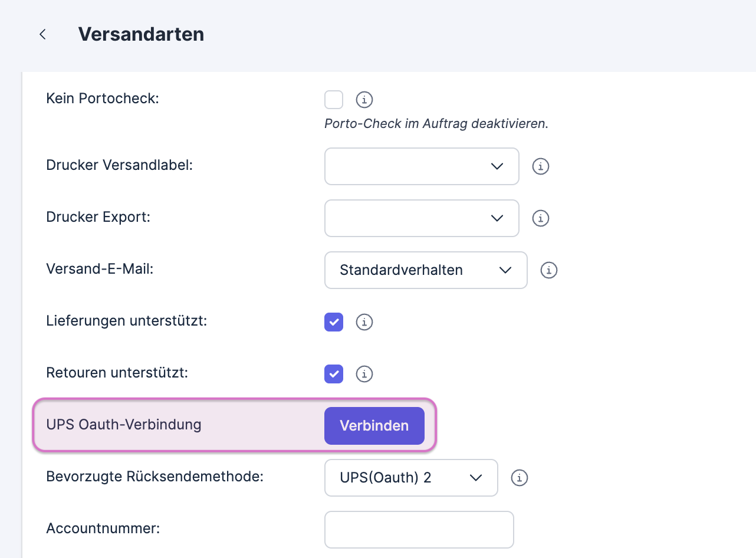Select the highlighted UPS Oauth-Verbindung row
The height and width of the screenshot is (558, 756).
(177, 425)
